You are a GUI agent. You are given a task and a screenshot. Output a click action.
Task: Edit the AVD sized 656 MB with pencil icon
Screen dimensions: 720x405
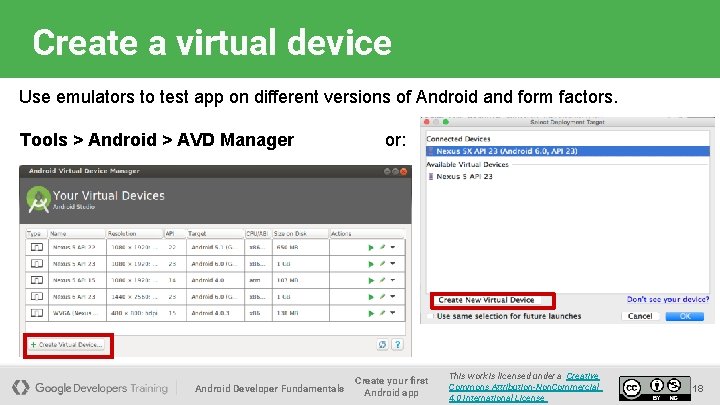click(x=382, y=247)
